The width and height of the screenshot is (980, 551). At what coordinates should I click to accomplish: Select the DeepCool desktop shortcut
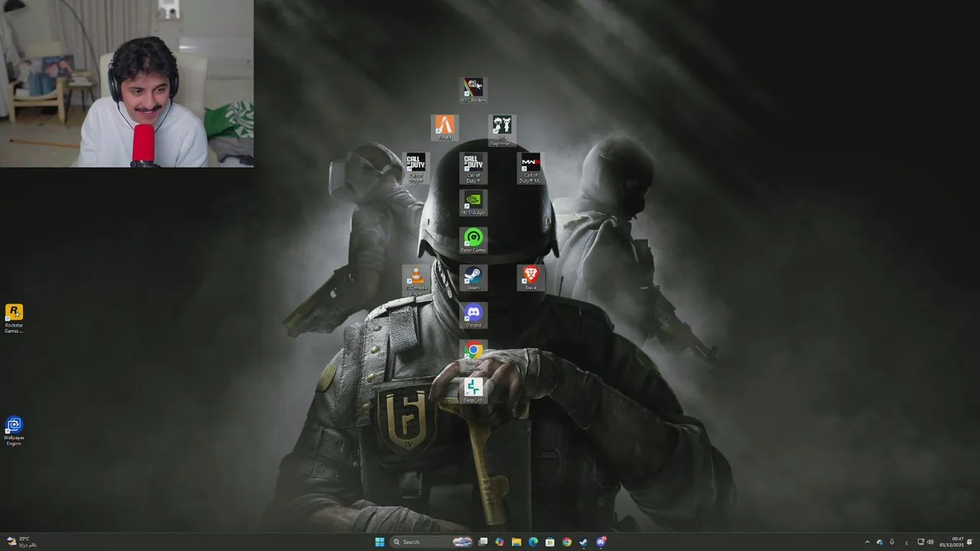point(473,390)
